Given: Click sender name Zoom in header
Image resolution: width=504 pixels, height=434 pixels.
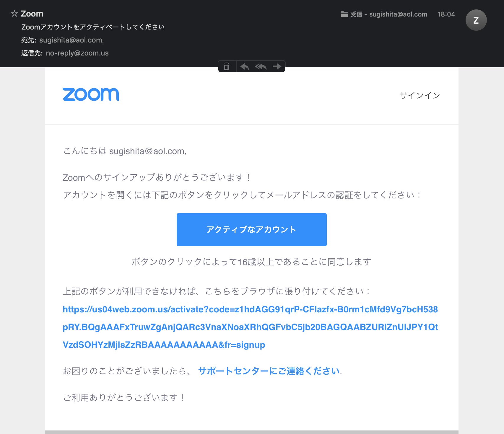Looking at the screenshot, I should coord(32,14).
